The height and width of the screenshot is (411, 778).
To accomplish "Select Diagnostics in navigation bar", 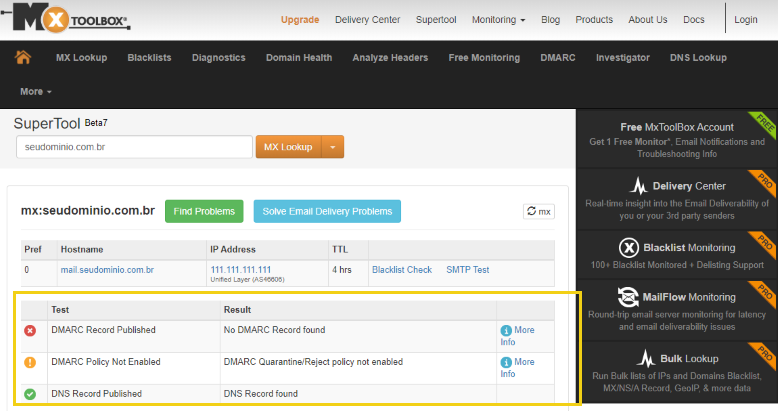I will [219, 58].
